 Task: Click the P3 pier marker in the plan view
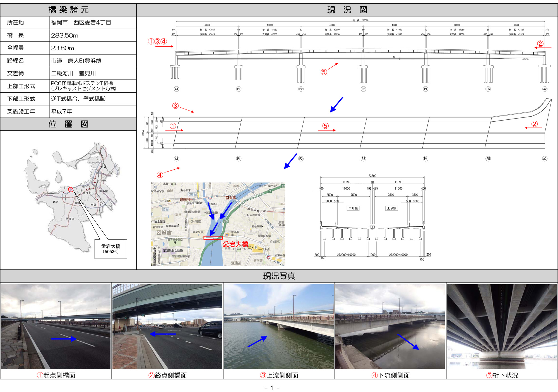coord(363,159)
